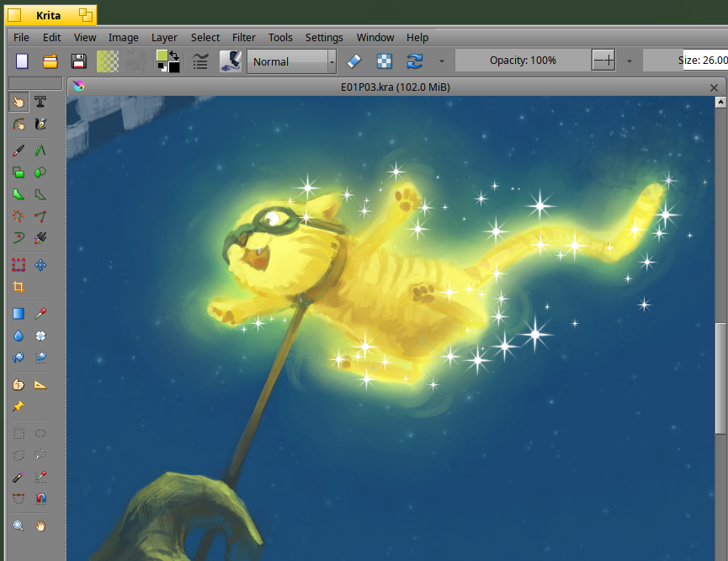Image resolution: width=728 pixels, height=561 pixels.
Task: Select the Text tool in the toolbox
Action: tap(40, 102)
